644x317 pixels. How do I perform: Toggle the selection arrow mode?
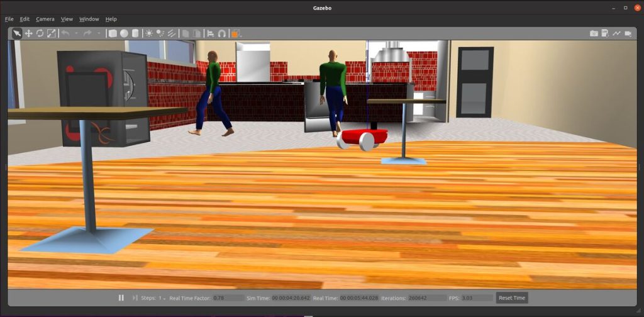click(17, 33)
